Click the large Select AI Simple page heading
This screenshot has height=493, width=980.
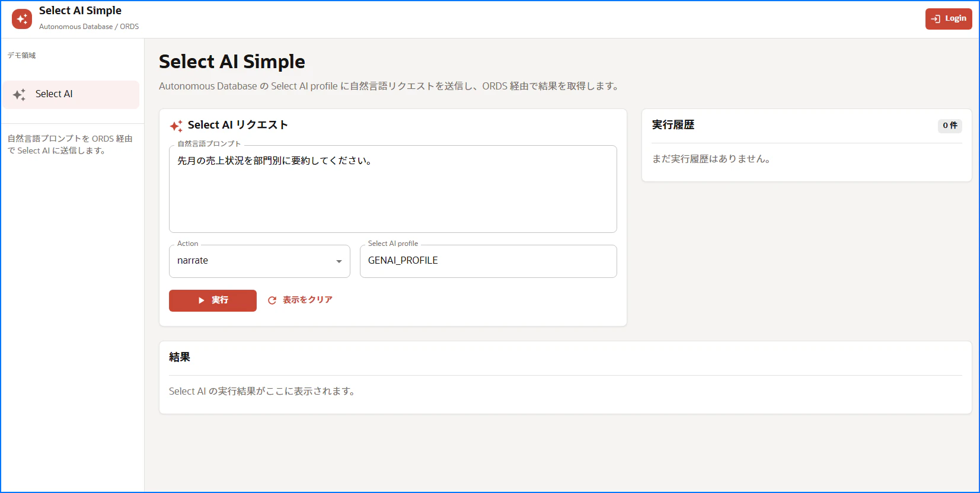pos(232,62)
